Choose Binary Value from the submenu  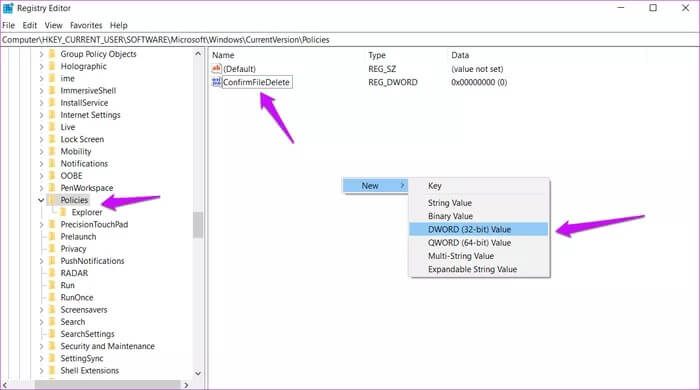(479, 216)
